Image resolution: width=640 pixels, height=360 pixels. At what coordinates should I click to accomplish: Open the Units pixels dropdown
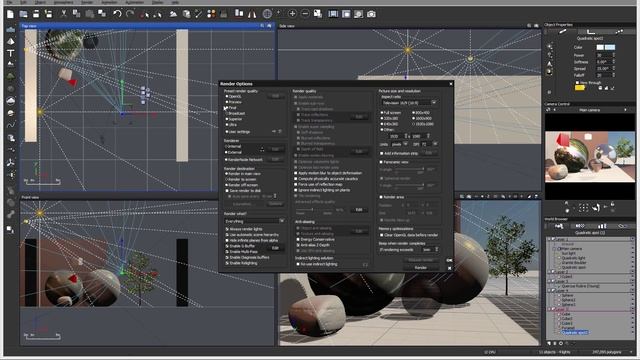click(400, 144)
